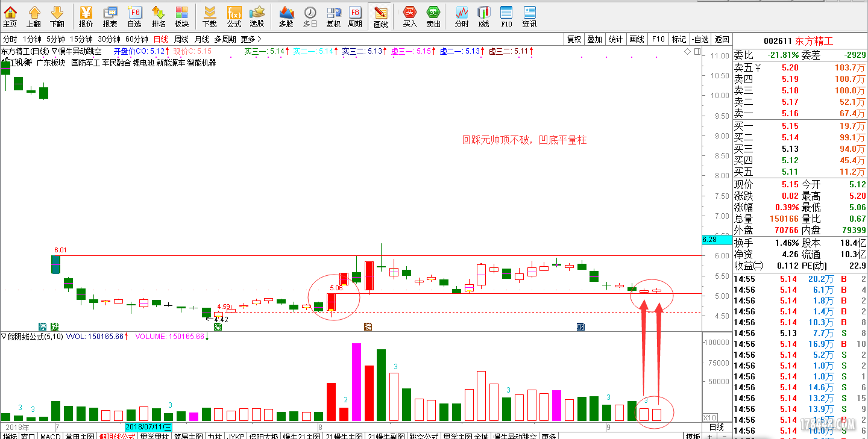Open the 主页 home icon
Screen dimensions: 868x439
tap(10, 16)
